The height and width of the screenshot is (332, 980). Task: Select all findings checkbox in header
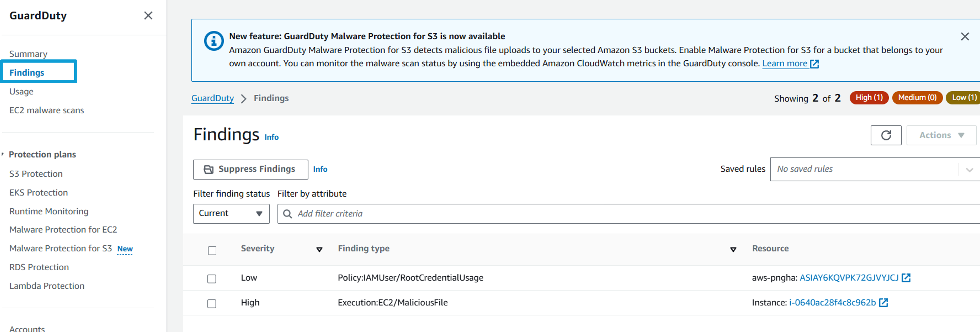[212, 251]
